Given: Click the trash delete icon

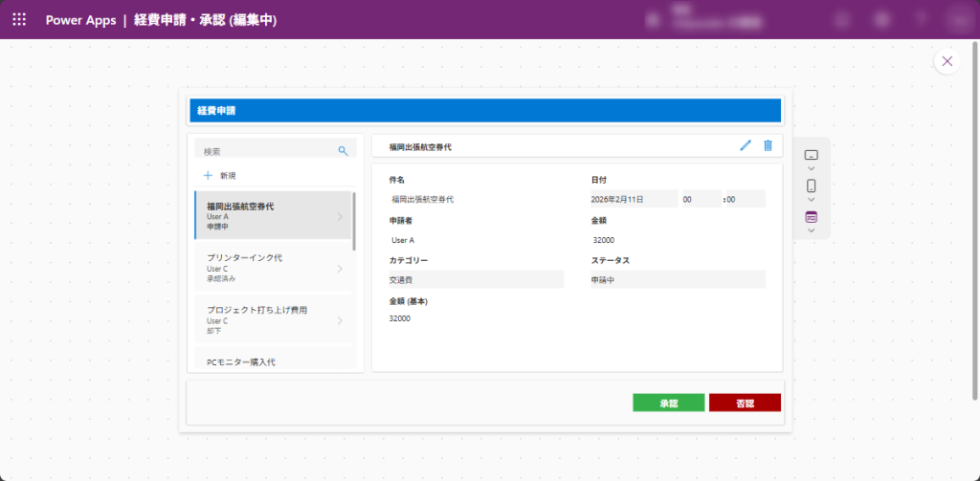Looking at the screenshot, I should pyautogui.click(x=768, y=145).
